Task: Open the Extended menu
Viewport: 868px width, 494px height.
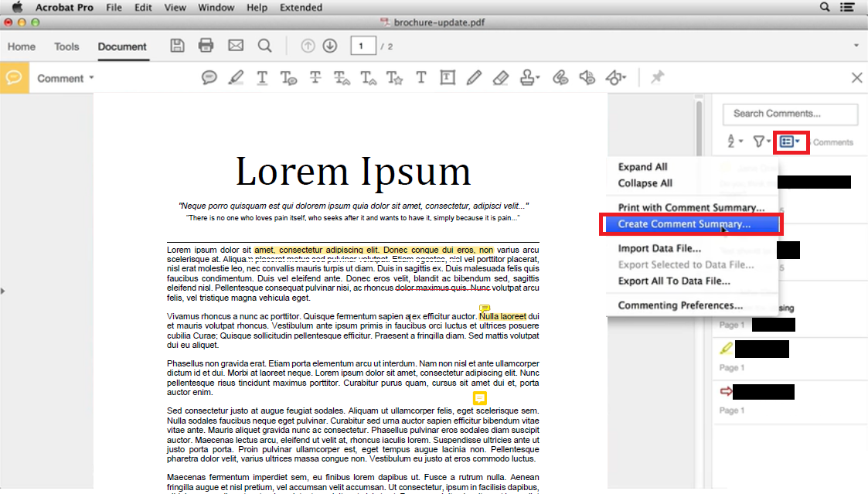Action: (301, 7)
